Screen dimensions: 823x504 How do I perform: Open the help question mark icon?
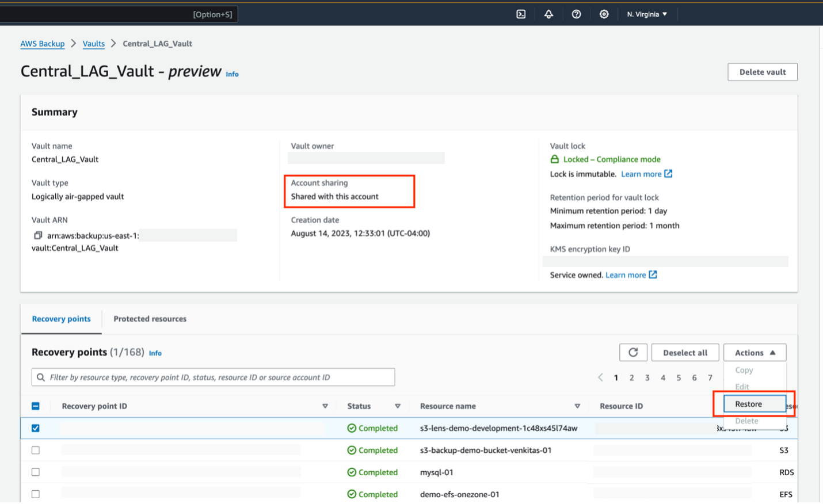tap(576, 14)
